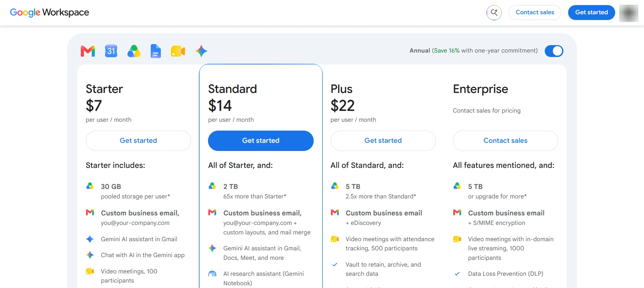Click Gemini icon beside 'Gemini AI assistant in Gmail'
The height and width of the screenshot is (288, 644).
pyautogui.click(x=90, y=239)
